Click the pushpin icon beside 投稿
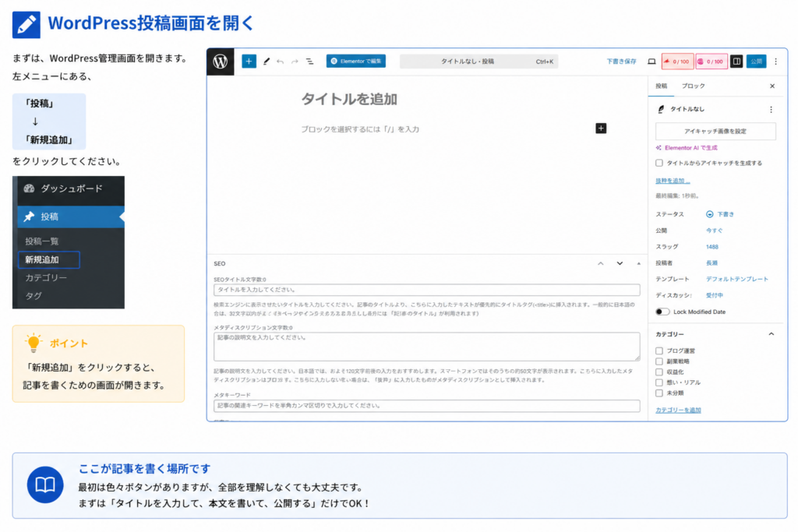The image size is (798, 532). pyautogui.click(x=29, y=217)
